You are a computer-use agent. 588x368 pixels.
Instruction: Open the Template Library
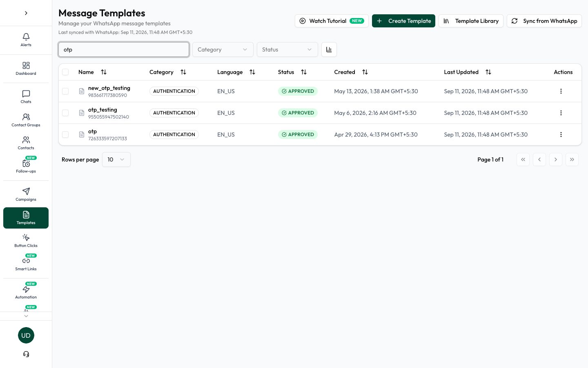tap(471, 21)
